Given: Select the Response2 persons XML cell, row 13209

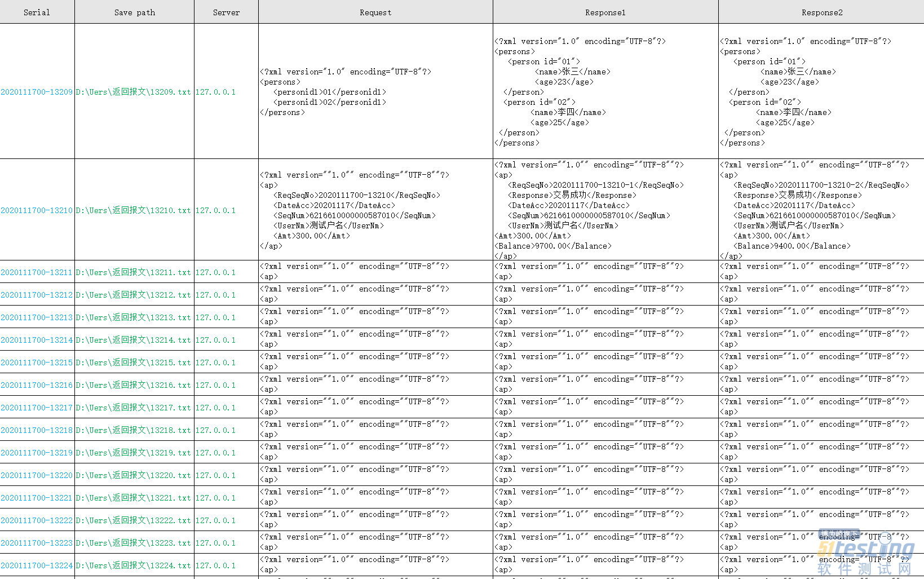Looking at the screenshot, I should 821,91.
